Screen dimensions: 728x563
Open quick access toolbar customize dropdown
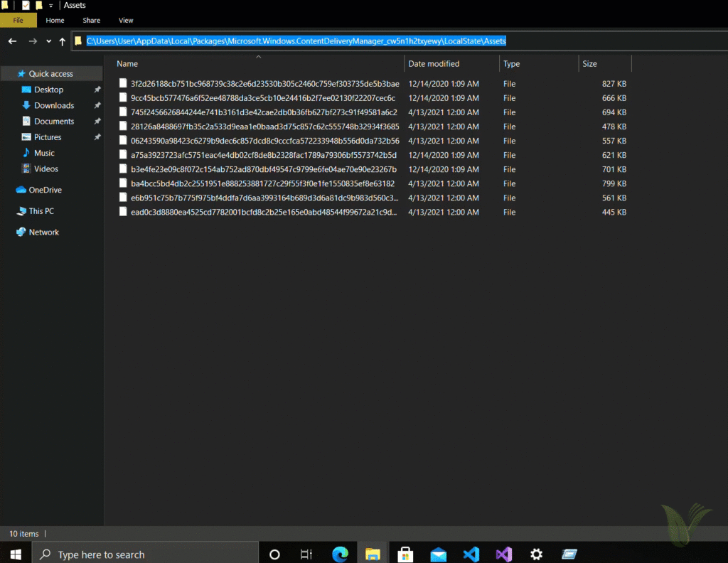click(x=50, y=6)
